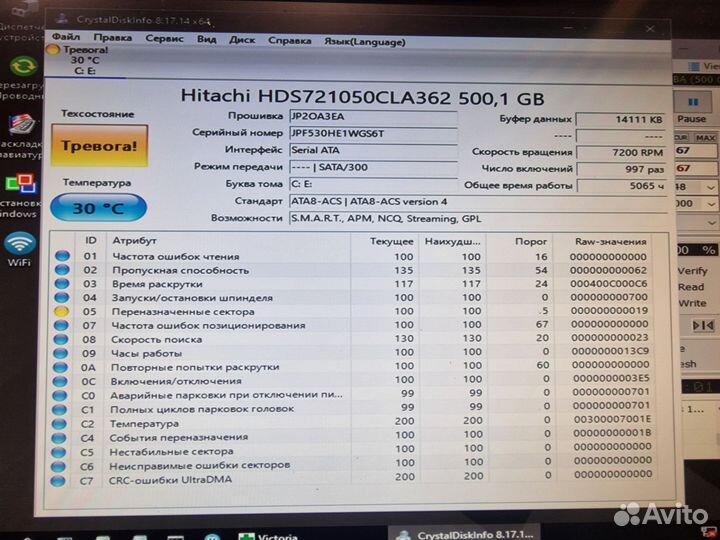Click the Буква тома field C: E:
Viewport: 720px width, 540px height.
pos(373,184)
